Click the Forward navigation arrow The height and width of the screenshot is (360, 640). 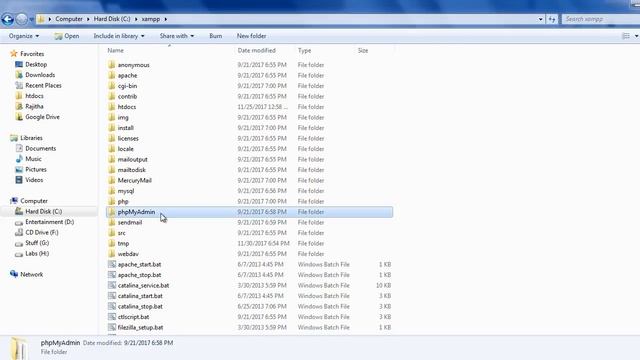22,19
